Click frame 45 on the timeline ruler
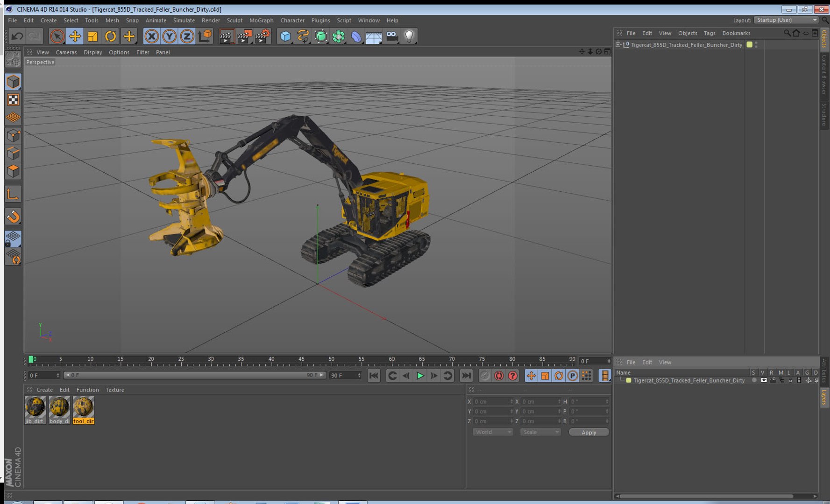Image resolution: width=830 pixels, height=504 pixels. pos(301,360)
